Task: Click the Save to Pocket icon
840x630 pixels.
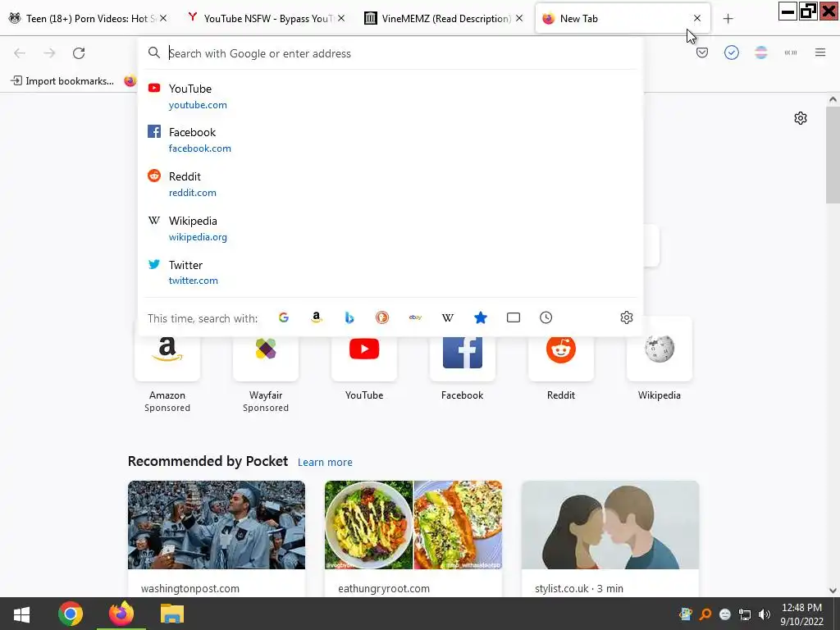Action: click(702, 52)
